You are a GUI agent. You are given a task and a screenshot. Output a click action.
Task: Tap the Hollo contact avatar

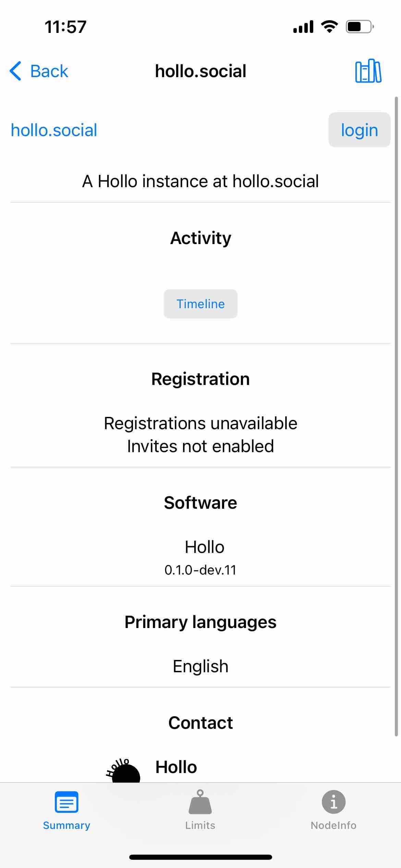tap(123, 771)
